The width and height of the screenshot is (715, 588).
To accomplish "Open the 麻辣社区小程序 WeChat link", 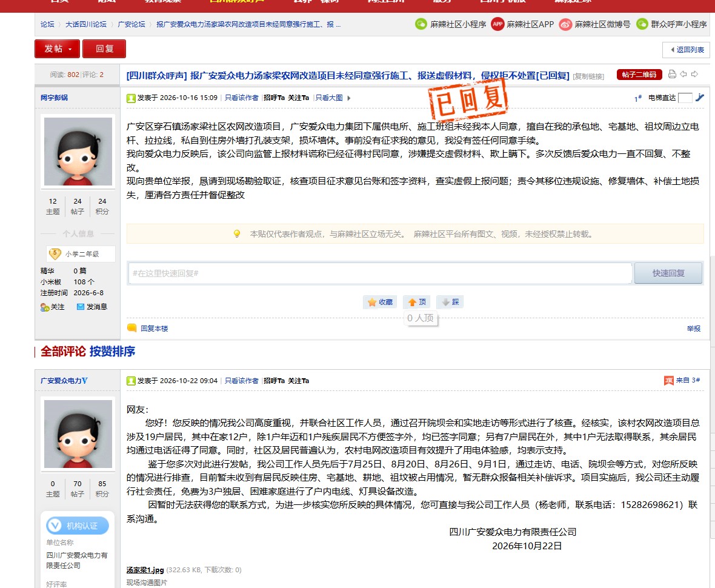I will 451,24.
